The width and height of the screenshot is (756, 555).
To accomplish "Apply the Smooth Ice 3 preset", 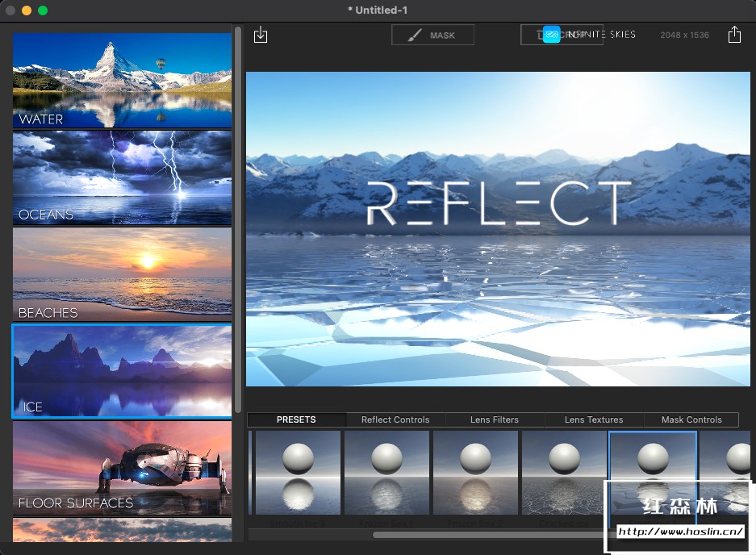I will click(298, 473).
